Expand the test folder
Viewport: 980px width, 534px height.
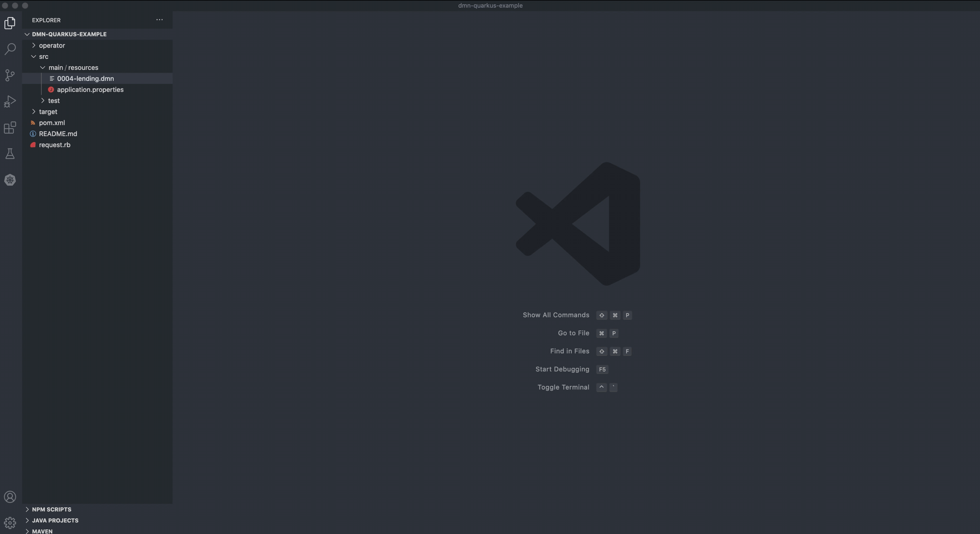point(54,100)
